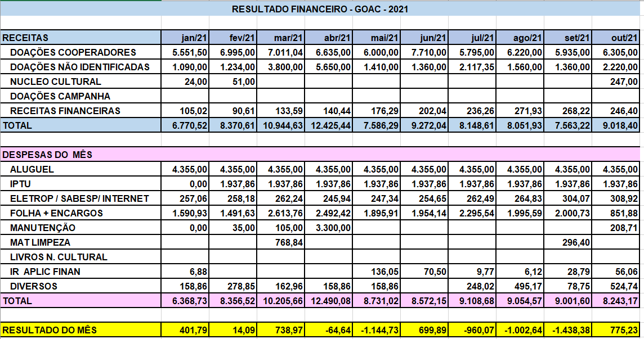Image resolution: width=644 pixels, height=339 pixels.
Task: Select expenses total cell 8.243,17
Action: click(616, 301)
